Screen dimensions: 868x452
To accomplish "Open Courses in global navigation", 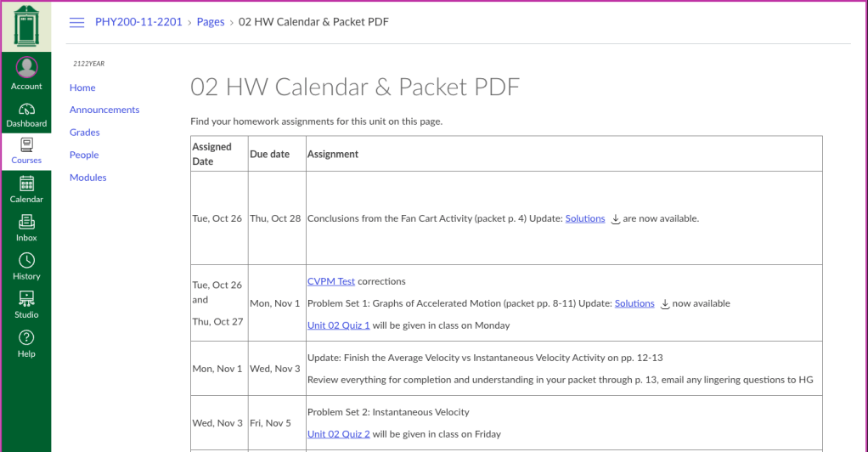I will pos(26,146).
